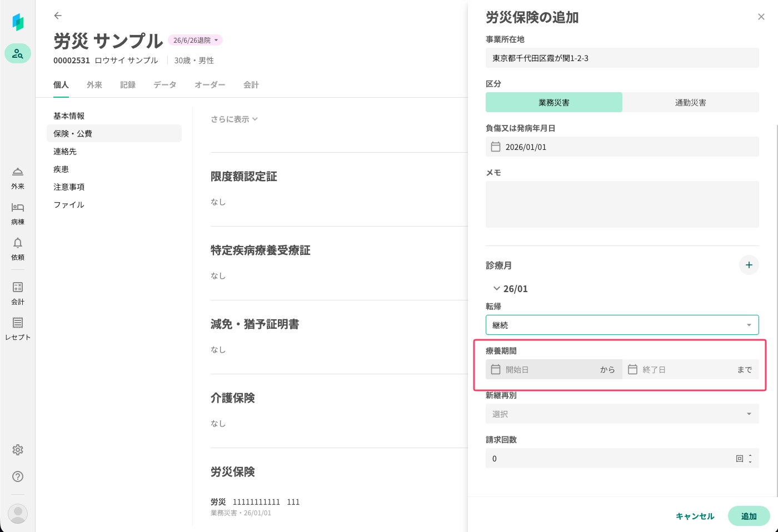Image resolution: width=778 pixels, height=532 pixels.
Task: Switch to the データ tab
Action: [x=165, y=84]
